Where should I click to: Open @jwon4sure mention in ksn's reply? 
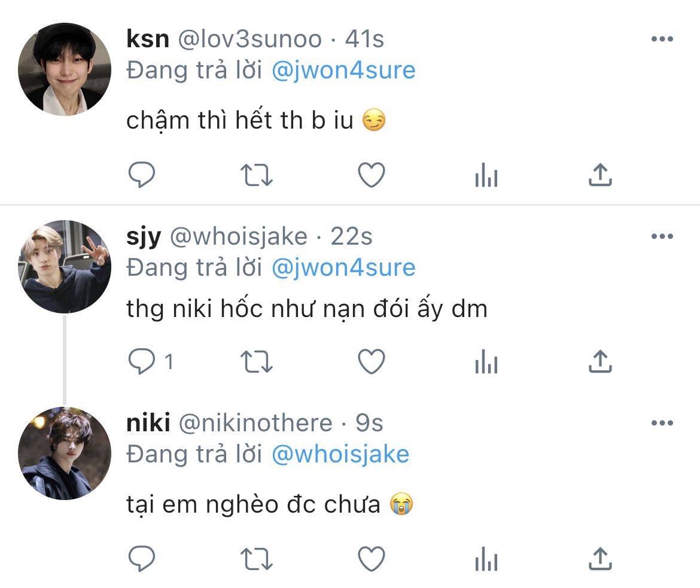pos(343,71)
